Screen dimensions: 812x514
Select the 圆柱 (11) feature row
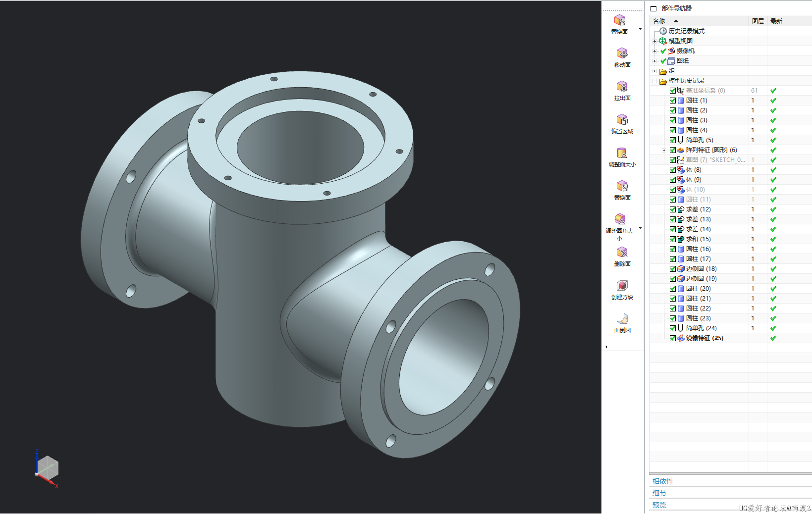click(x=730, y=199)
